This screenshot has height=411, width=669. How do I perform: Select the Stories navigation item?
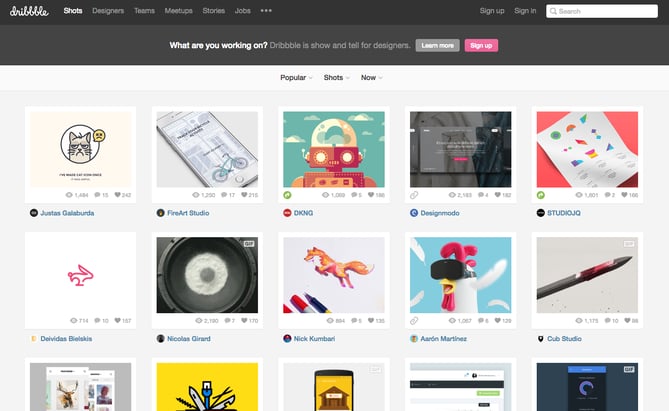click(x=210, y=11)
